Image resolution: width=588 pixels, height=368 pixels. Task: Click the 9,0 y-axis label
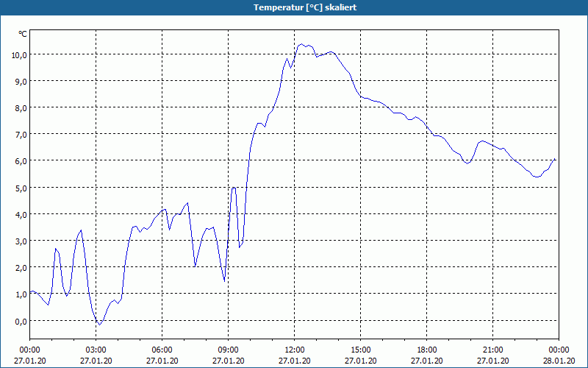point(21,82)
